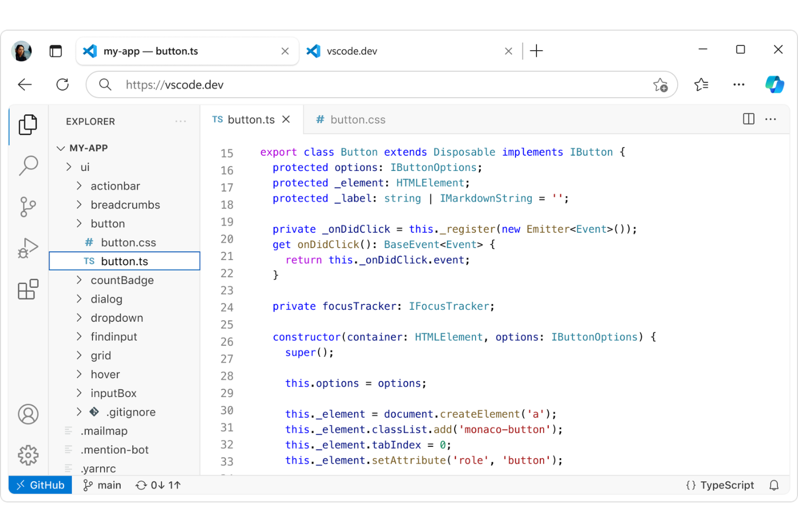Close the my-app — button.ts browser tab
Viewport: 798px width, 532px height.
(x=285, y=51)
